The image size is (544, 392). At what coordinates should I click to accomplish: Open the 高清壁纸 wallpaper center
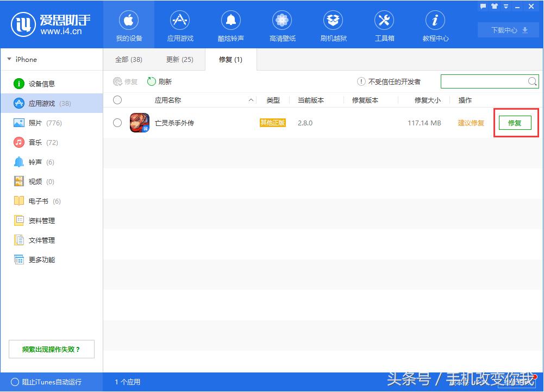coord(282,24)
